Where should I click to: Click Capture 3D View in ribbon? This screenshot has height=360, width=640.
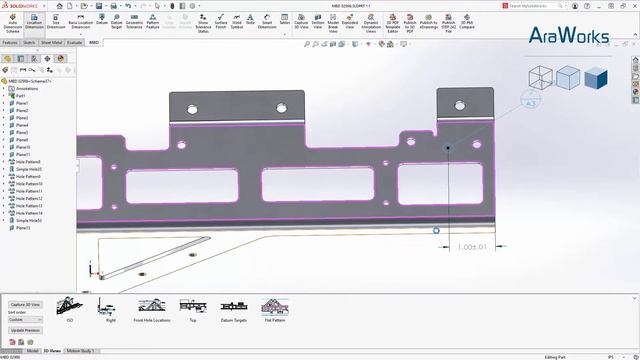tap(301, 22)
